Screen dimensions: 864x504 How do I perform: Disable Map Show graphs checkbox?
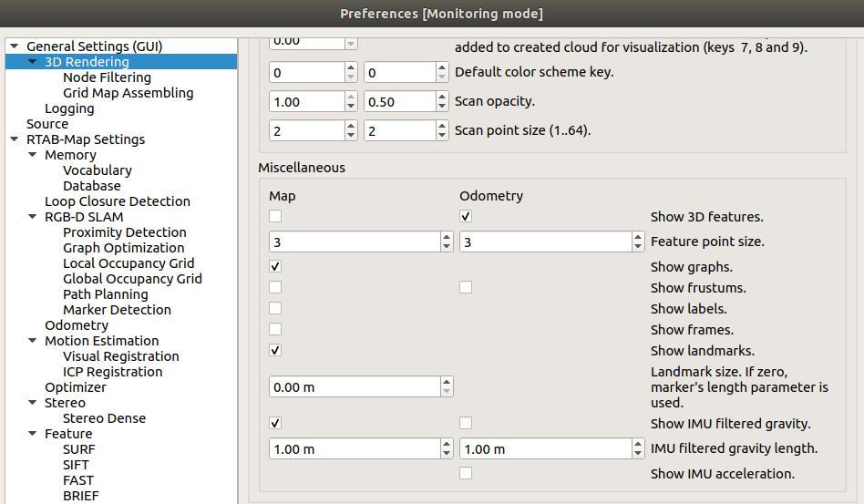275,266
